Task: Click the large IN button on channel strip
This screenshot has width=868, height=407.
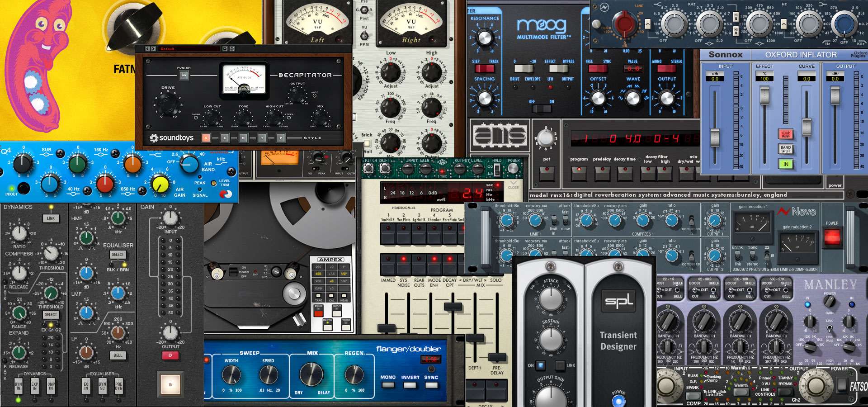Action: 170,384
